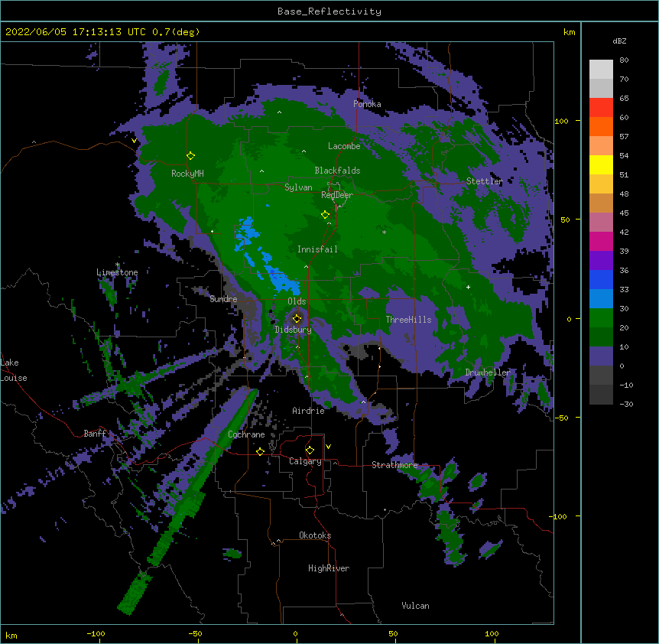Select the green 30 dBZ legend swatch

click(601, 318)
